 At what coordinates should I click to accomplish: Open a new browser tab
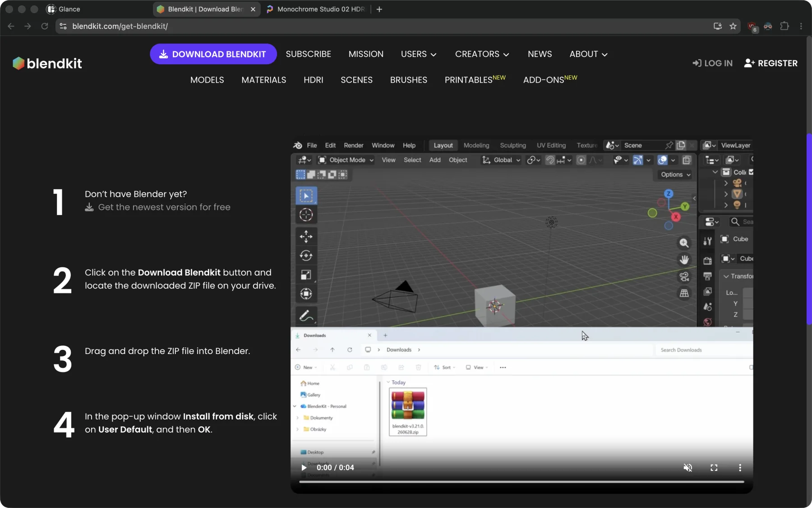tap(379, 9)
